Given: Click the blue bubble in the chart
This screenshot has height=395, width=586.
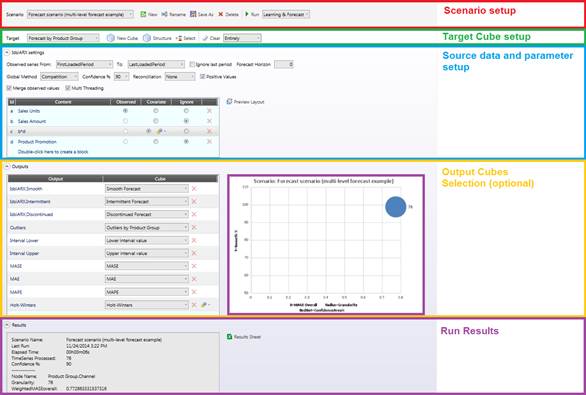Looking at the screenshot, I should coord(395,207).
